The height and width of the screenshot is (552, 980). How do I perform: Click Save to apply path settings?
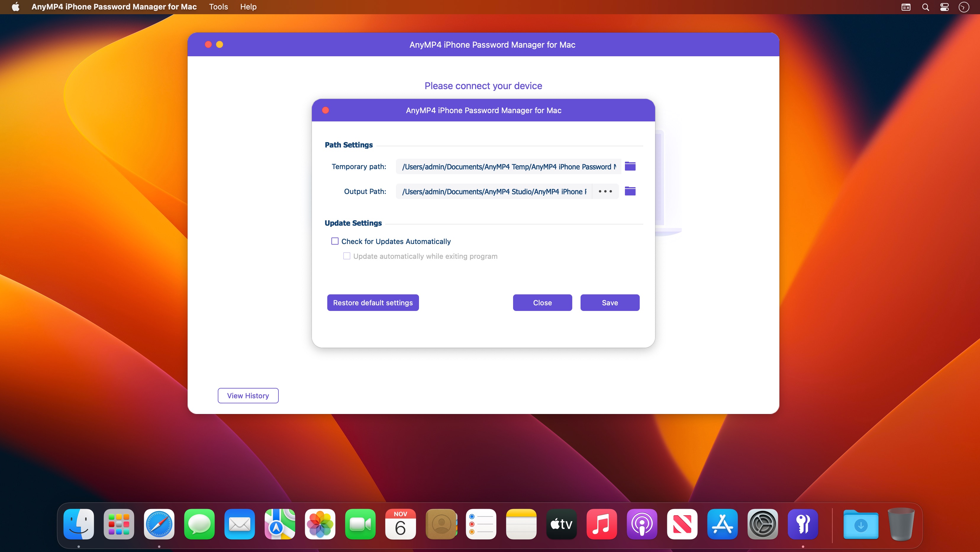(x=609, y=302)
